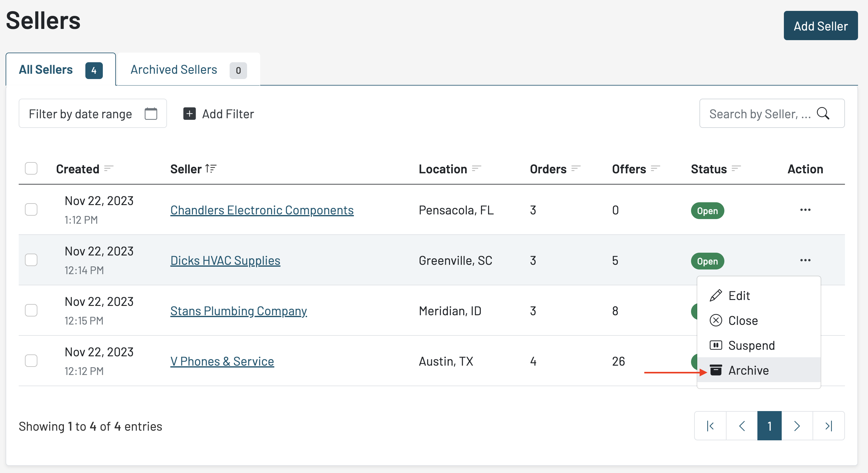This screenshot has width=868, height=473.
Task: Click the plus icon beside Add Filter
Action: (x=189, y=114)
